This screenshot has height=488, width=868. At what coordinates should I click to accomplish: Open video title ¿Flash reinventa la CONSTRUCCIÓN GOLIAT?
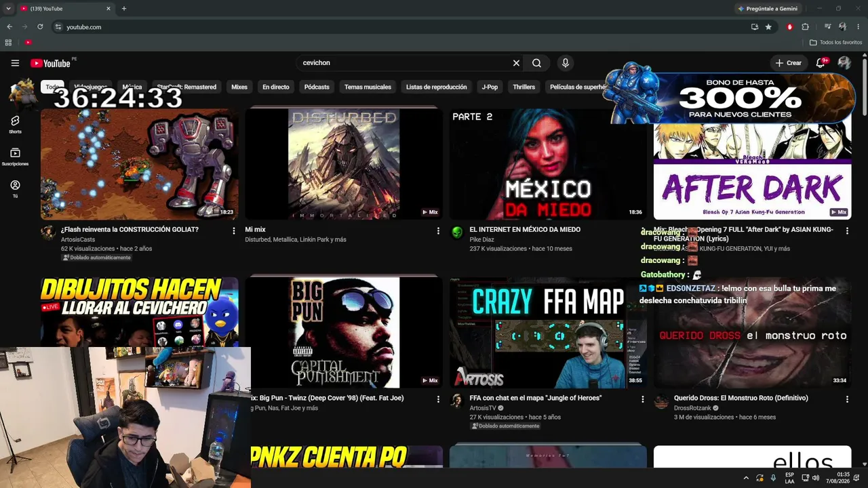[x=130, y=230]
